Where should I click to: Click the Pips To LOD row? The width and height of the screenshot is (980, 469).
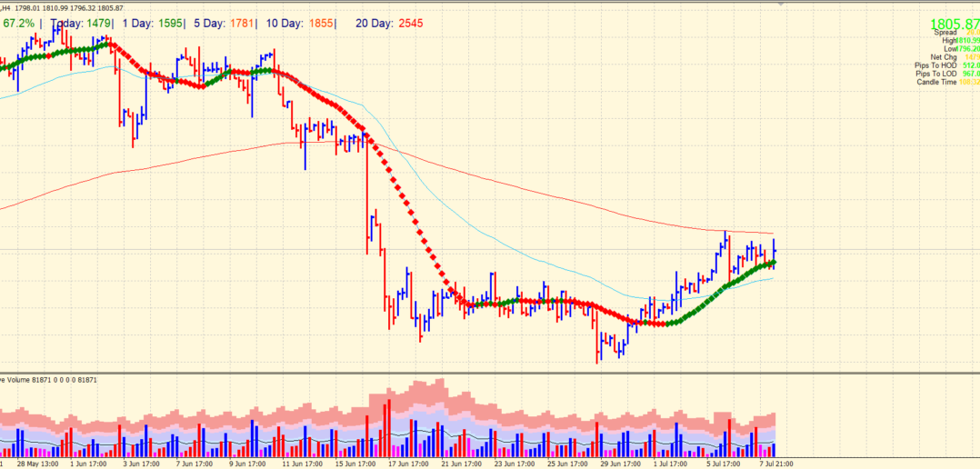coord(947,73)
